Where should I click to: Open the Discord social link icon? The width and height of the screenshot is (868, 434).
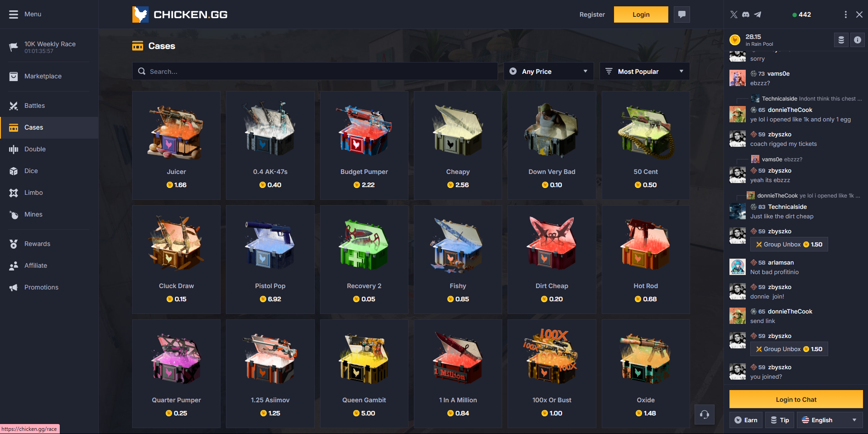(746, 14)
